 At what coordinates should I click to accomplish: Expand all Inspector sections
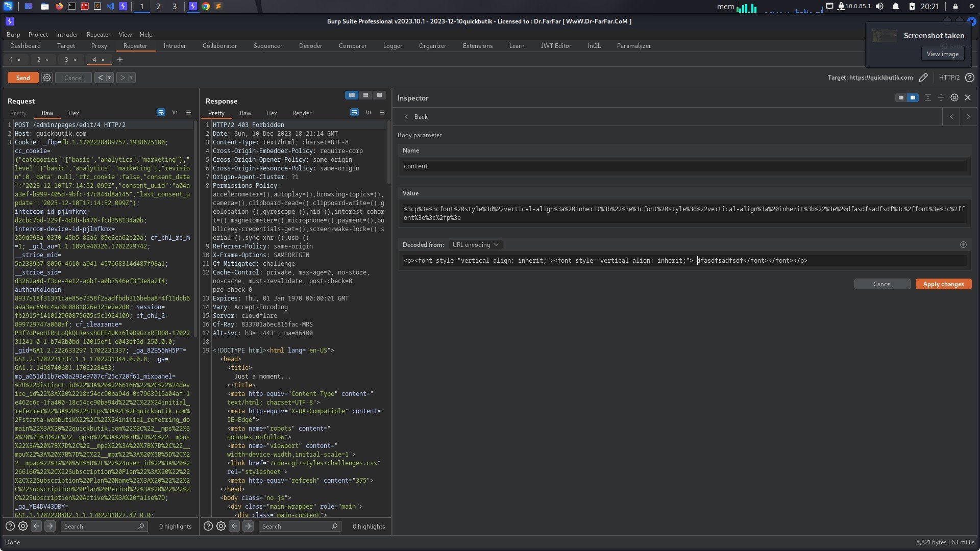(x=928, y=97)
